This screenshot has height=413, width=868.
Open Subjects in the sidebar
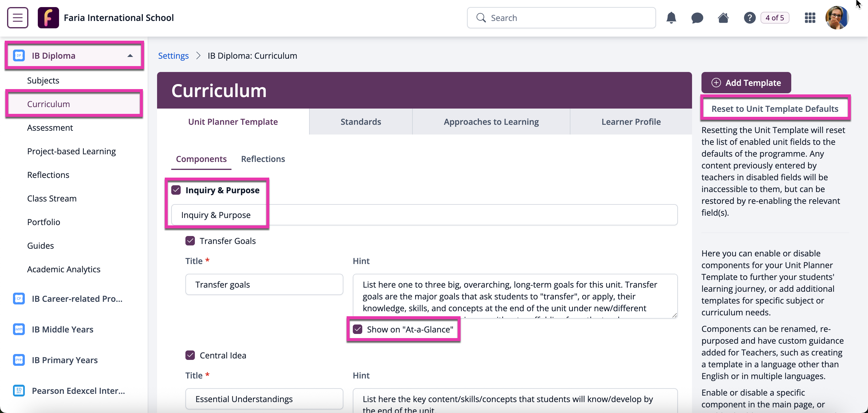[43, 81]
